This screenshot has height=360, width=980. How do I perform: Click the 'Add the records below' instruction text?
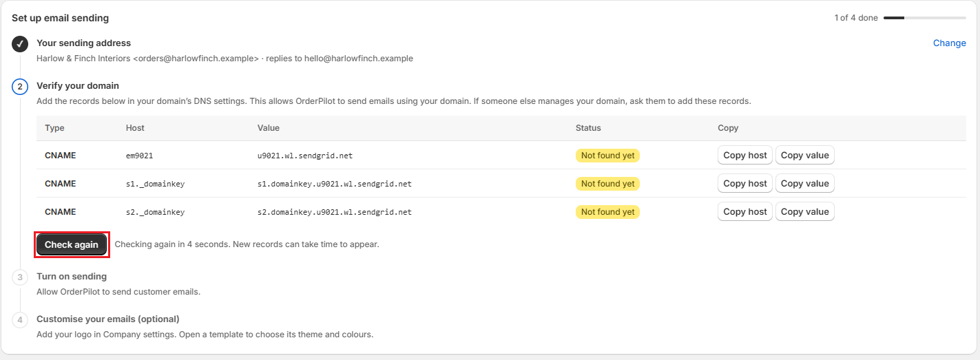tap(393, 101)
